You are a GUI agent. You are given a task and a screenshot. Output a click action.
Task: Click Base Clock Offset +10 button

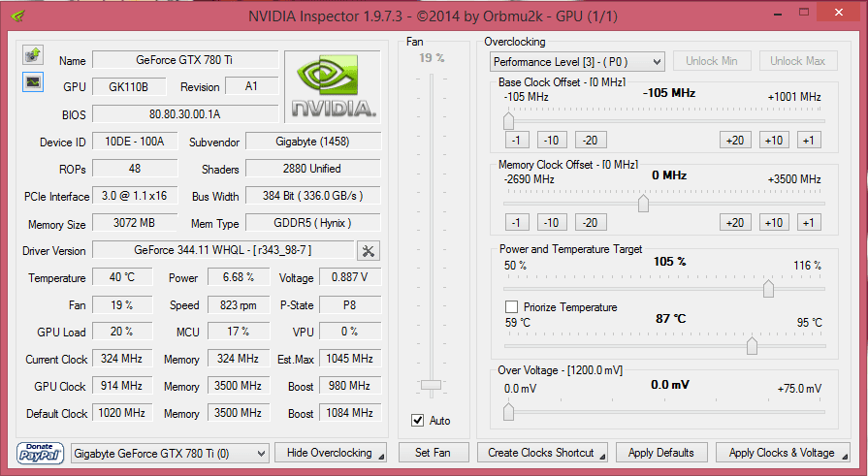774,140
